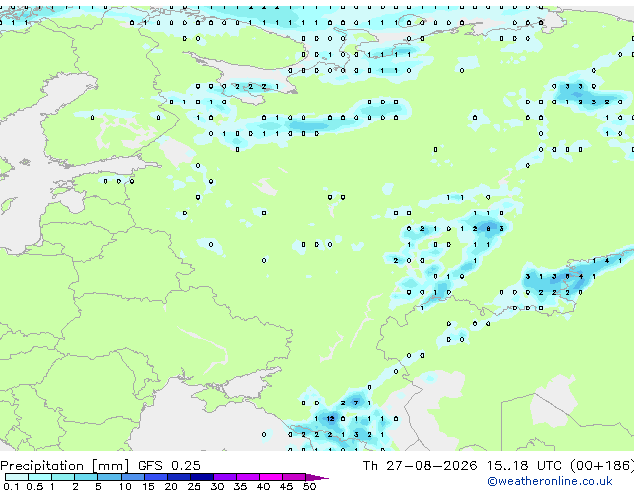Click the 15–20 mm royal-blue legend swatch
The height and width of the screenshot is (490, 634).
[x=155, y=477]
